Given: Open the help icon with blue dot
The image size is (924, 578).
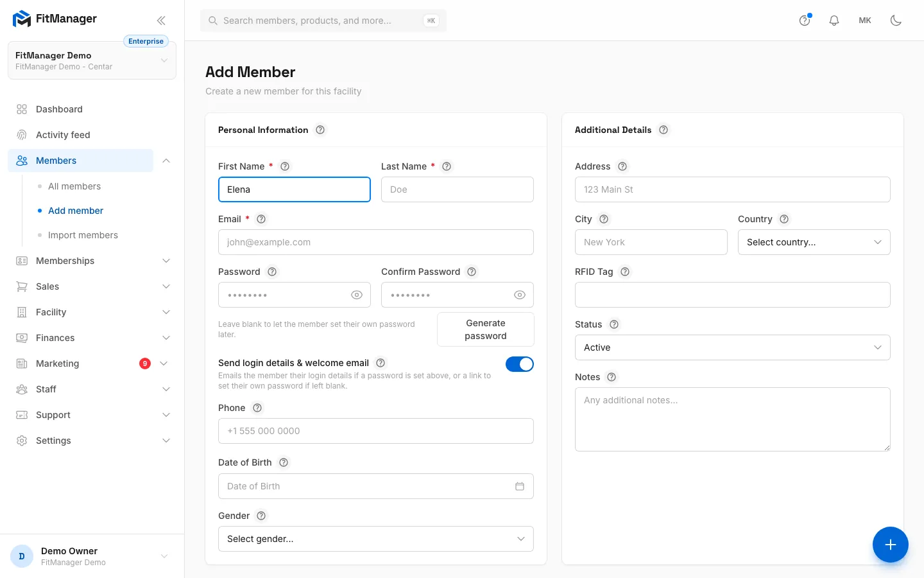Looking at the screenshot, I should click(x=805, y=21).
